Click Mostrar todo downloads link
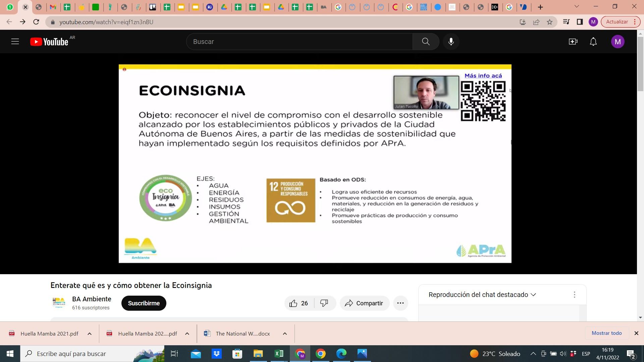644x362 pixels. point(606,333)
